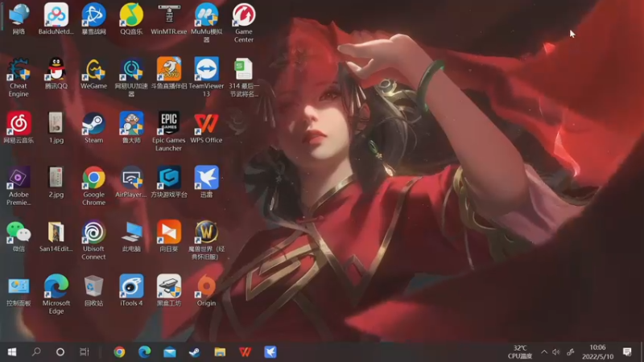This screenshot has height=362, width=644.
Task: Open the 迅雷 desktop shortcut
Action: coord(206,182)
